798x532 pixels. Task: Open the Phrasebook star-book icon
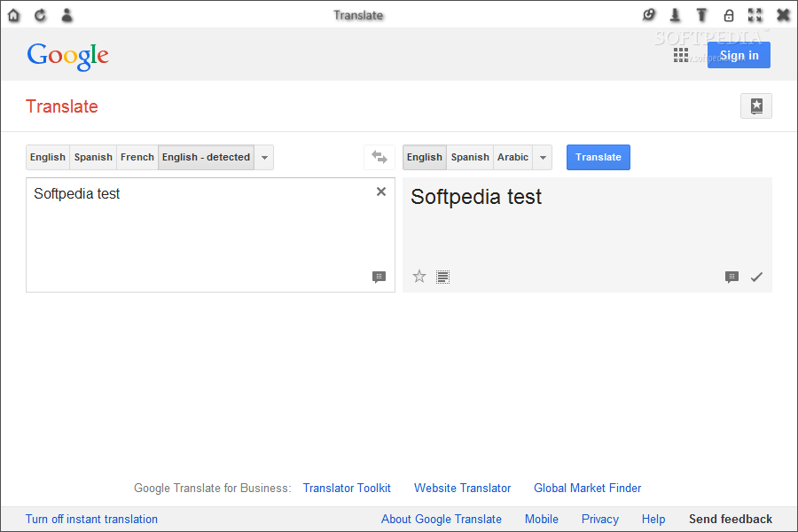(x=756, y=106)
